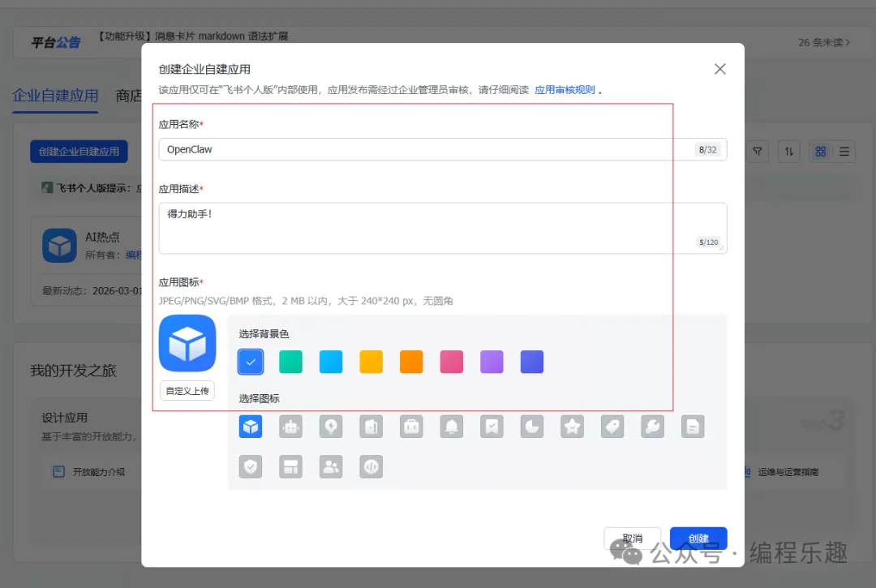Select the star icon
This screenshot has height=588, width=876.
tap(572, 426)
